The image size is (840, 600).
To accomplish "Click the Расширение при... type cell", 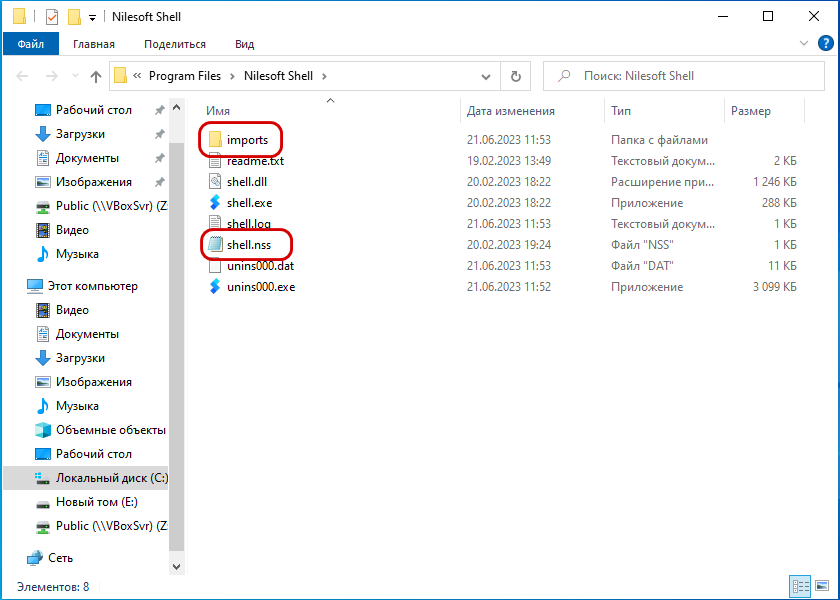I will 662,182.
